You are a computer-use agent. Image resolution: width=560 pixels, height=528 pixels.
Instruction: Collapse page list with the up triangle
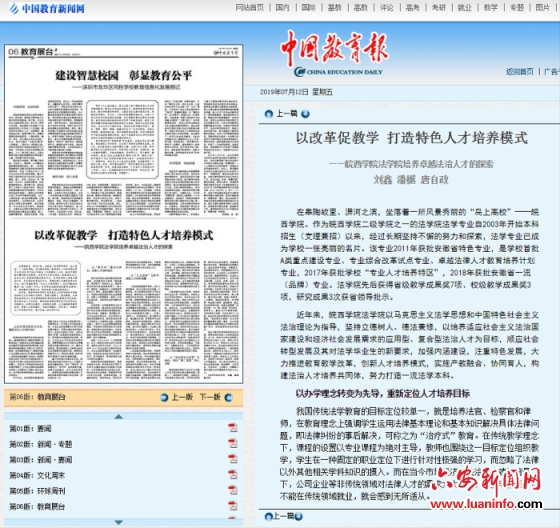tap(119, 417)
